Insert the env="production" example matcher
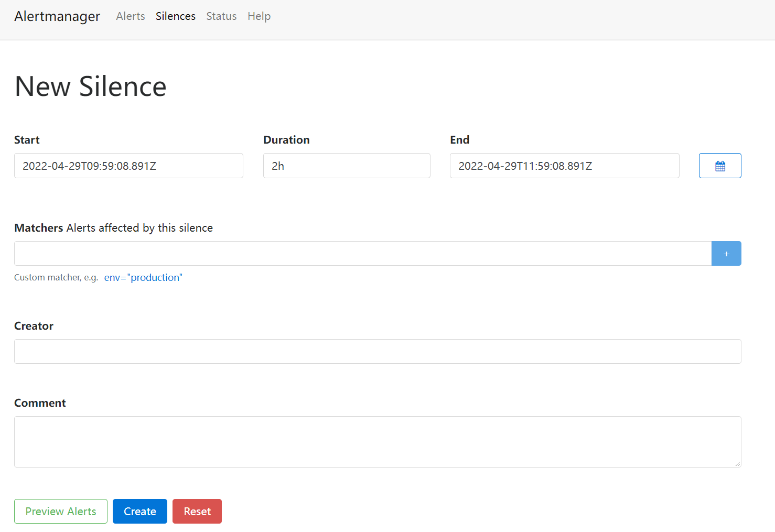 [143, 277]
